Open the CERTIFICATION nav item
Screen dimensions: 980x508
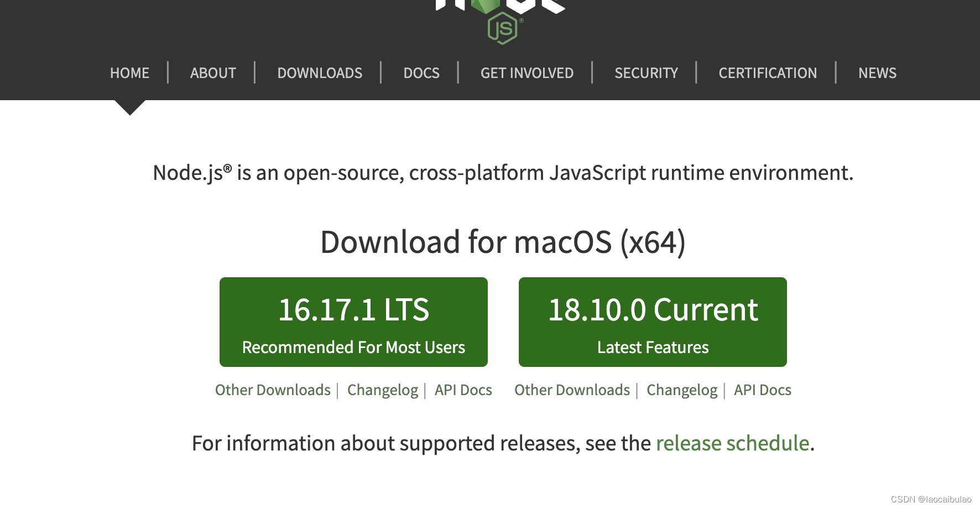(x=768, y=73)
